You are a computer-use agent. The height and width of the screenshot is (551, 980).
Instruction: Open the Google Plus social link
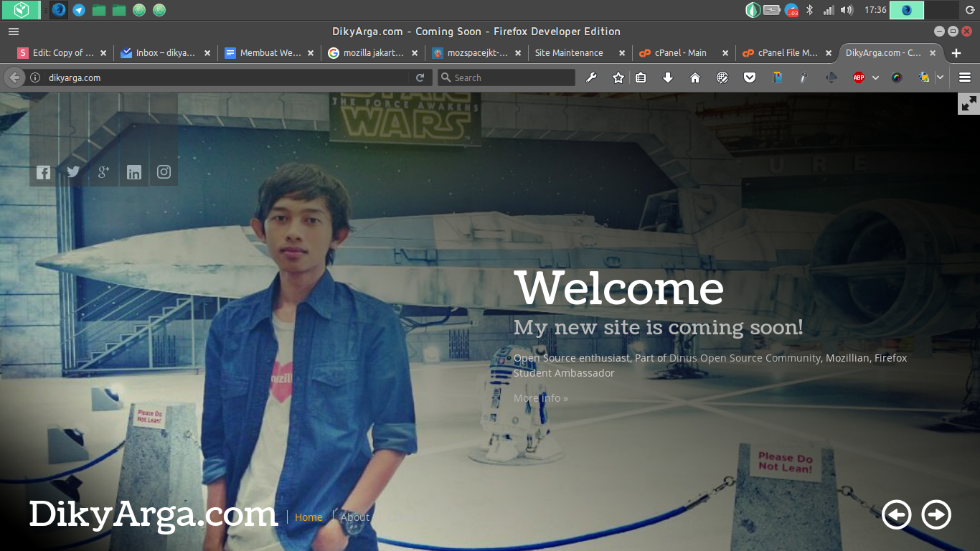(103, 172)
